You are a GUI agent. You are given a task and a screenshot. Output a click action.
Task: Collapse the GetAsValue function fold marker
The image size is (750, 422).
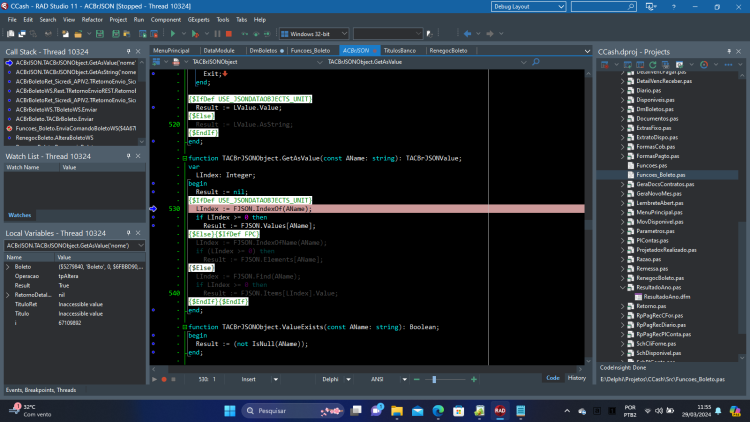point(185,158)
